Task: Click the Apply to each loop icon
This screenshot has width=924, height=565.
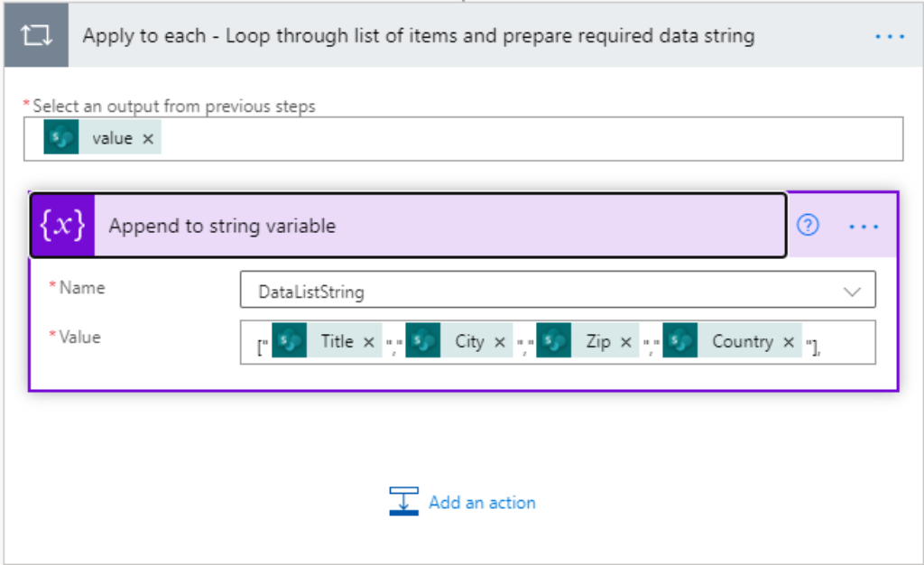Action: [36, 36]
